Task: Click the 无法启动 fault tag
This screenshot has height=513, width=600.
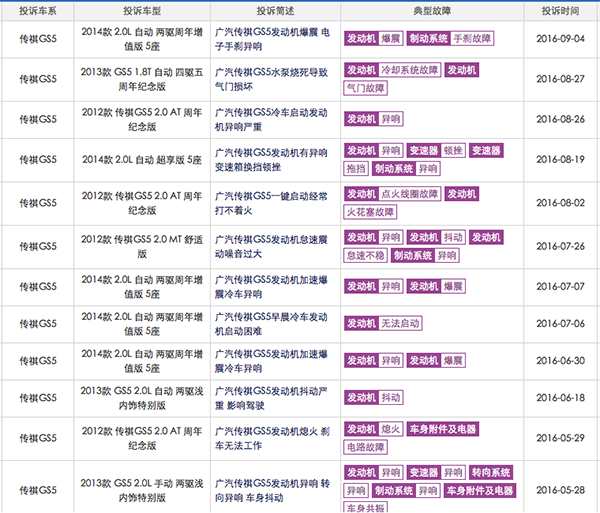Action: coord(399,324)
